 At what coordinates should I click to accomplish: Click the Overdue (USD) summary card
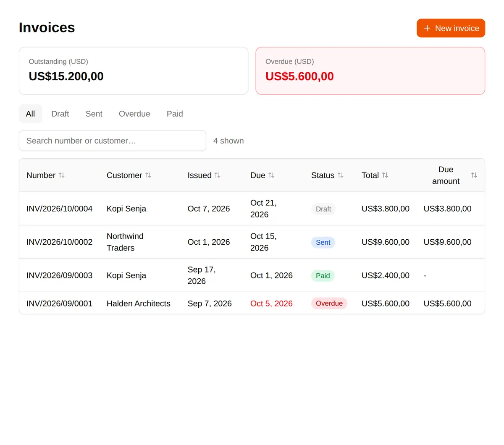pyautogui.click(x=370, y=71)
